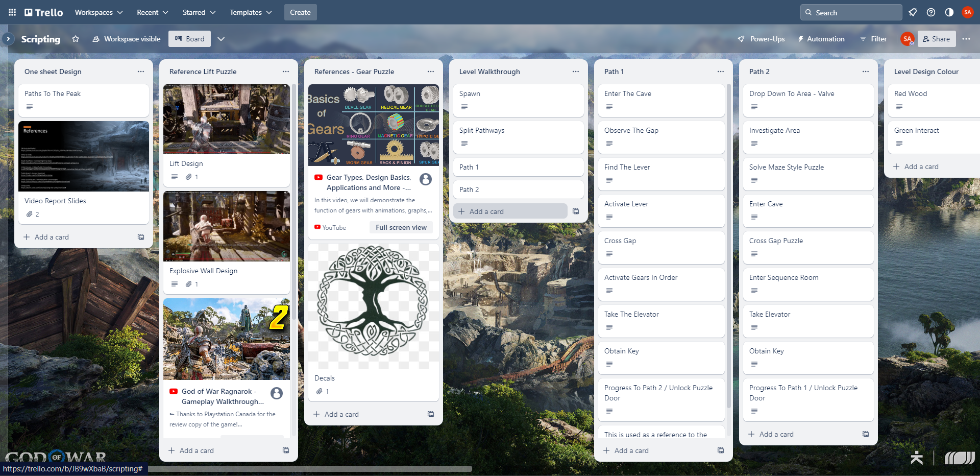This screenshot has height=476, width=980.
Task: Open Progress To Path 2 / Unlock Puzzle Door card
Action: (x=661, y=400)
